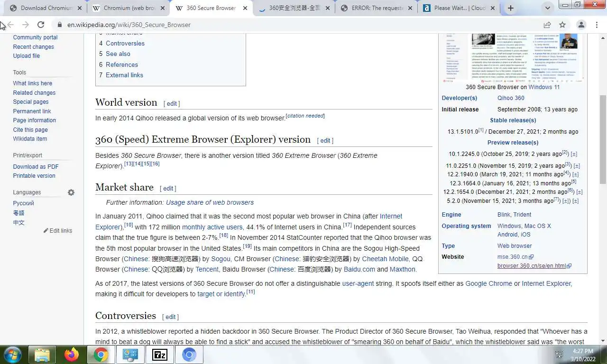607x364 pixels.
Task: Open the 7-Zip taskbar icon
Action: point(159,355)
